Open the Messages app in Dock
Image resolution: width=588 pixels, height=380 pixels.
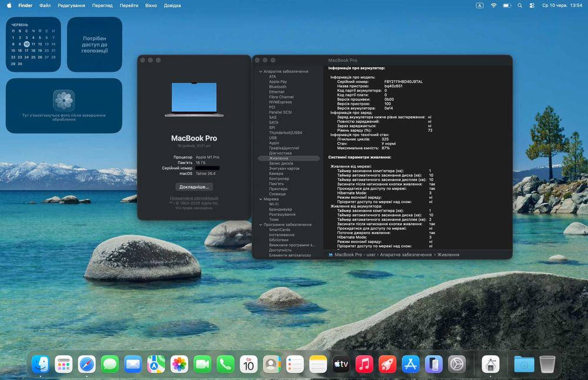point(110,364)
